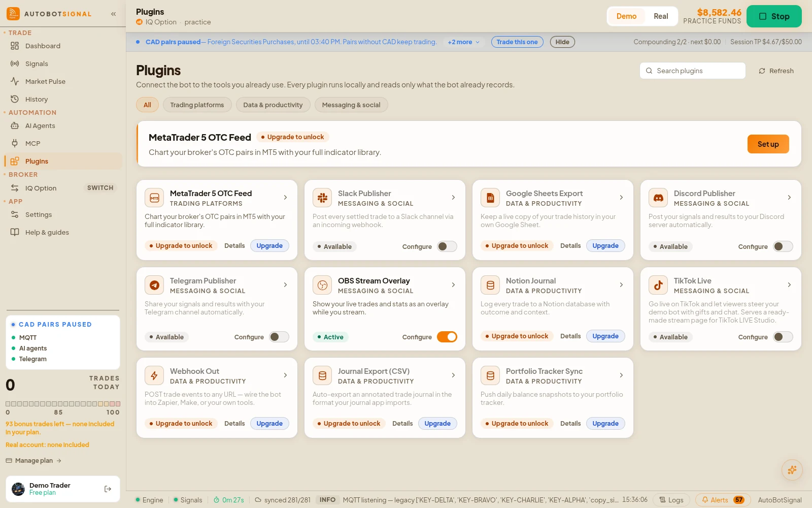This screenshot has width=812, height=508.
Task: Filter plugins by Trading platforms
Action: [x=197, y=105]
